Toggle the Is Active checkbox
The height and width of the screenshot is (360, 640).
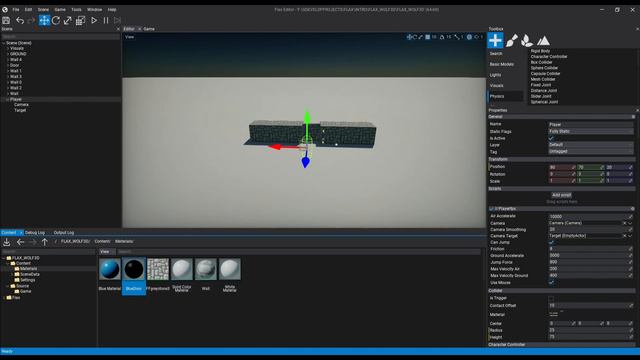551,138
